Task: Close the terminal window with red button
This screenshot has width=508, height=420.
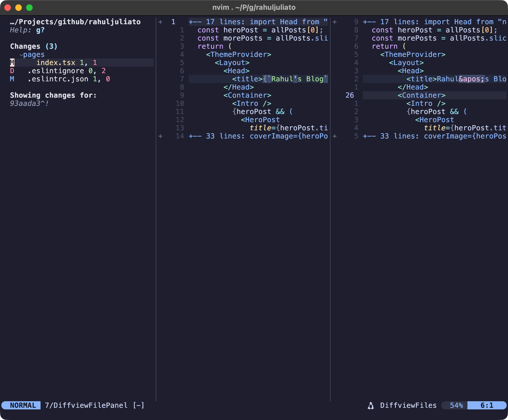Action: tap(8, 8)
